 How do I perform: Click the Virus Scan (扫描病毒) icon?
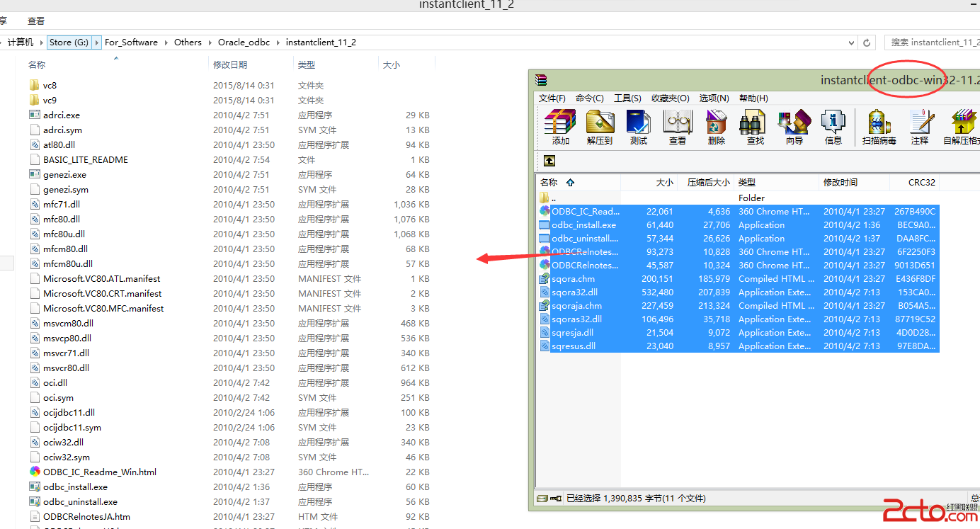(x=879, y=123)
